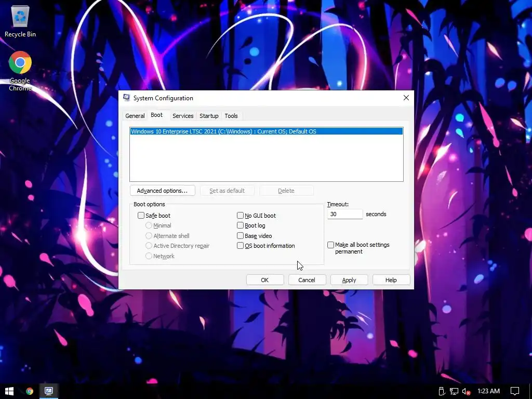This screenshot has width=532, height=399.
Task: Enable OS boot information checkbox
Action: [x=240, y=246]
